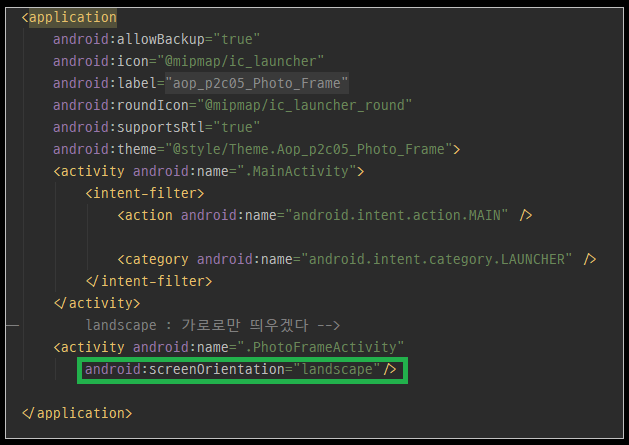Click the closing intent-filter tag
629x445 pixels.
tap(149, 281)
